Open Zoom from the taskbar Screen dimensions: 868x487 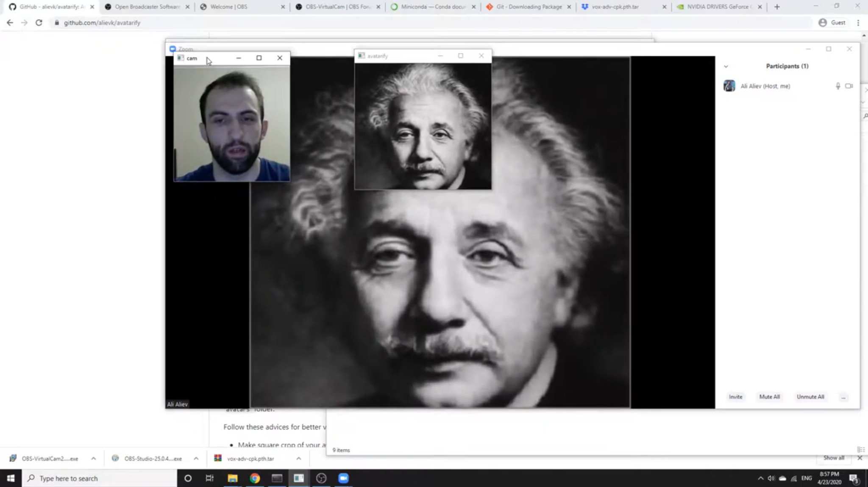click(x=343, y=478)
